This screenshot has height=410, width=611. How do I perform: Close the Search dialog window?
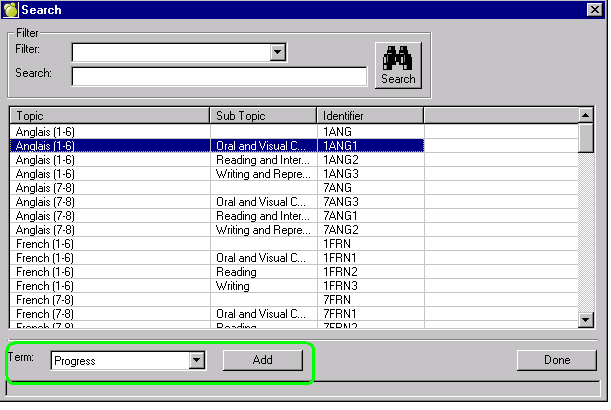594,10
